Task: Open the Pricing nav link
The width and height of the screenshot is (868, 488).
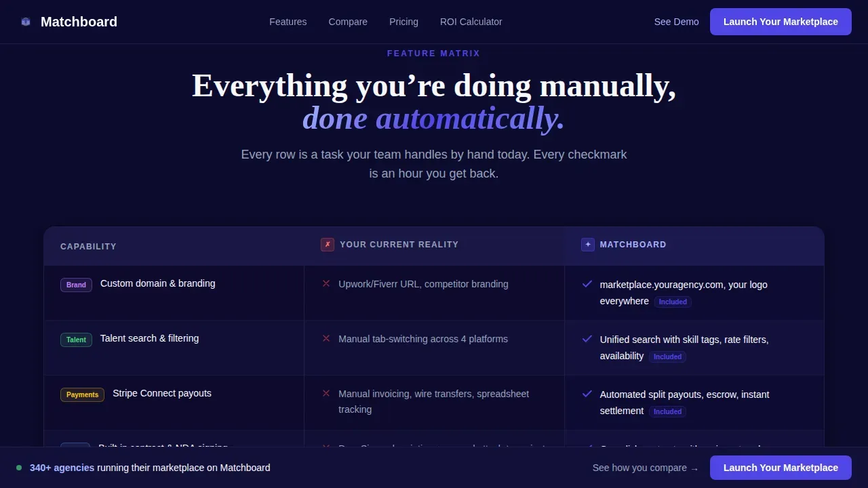Action: click(403, 22)
